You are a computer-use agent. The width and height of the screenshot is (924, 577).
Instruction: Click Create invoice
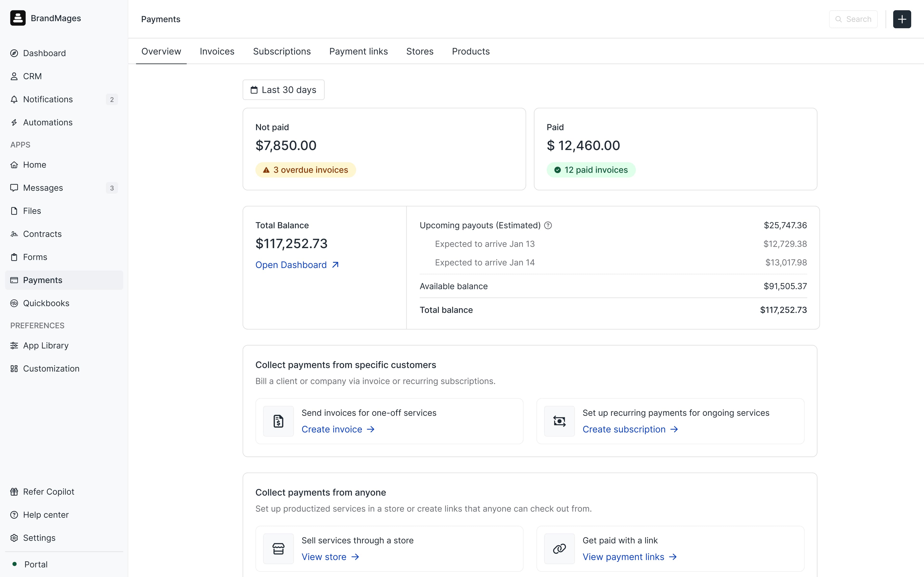pyautogui.click(x=332, y=429)
